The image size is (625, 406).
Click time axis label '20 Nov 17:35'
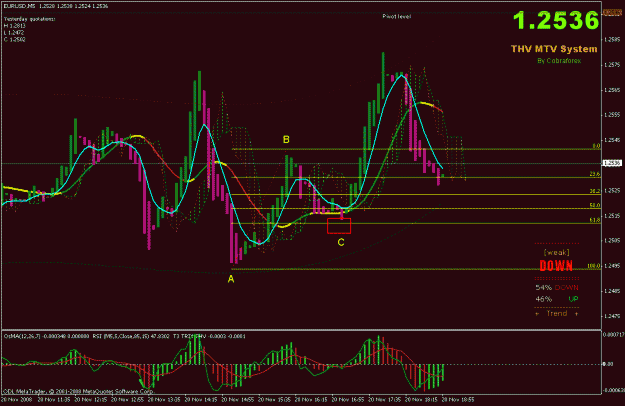384,399
